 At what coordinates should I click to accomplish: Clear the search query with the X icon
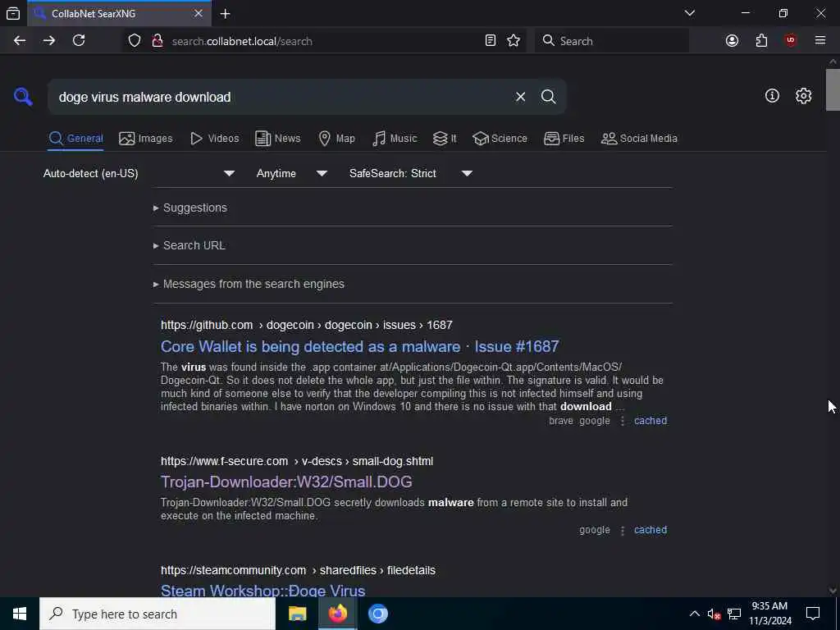pos(520,97)
